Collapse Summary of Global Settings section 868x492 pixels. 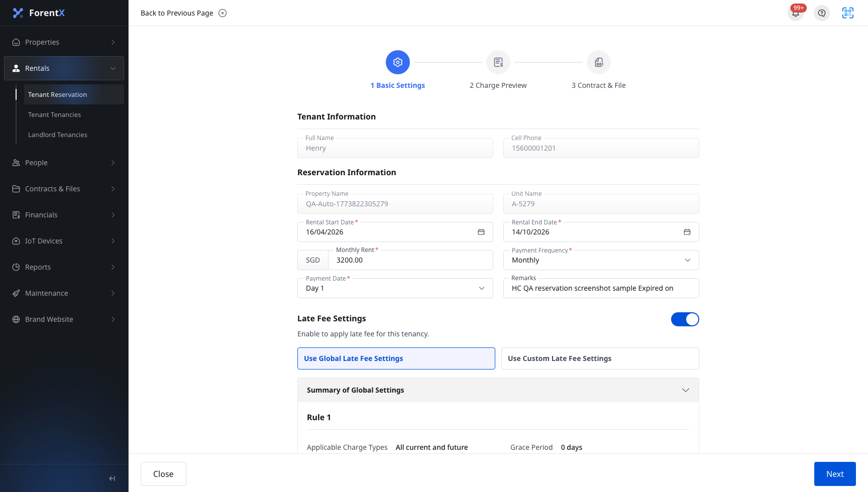point(686,390)
